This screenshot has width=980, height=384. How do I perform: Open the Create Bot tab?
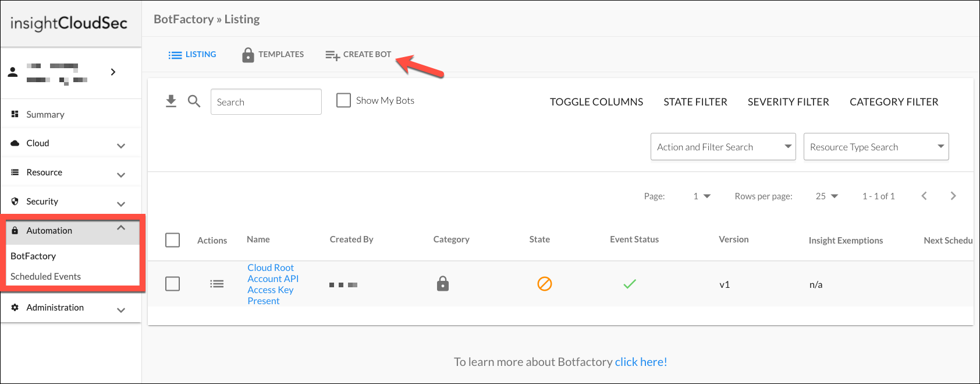358,55
